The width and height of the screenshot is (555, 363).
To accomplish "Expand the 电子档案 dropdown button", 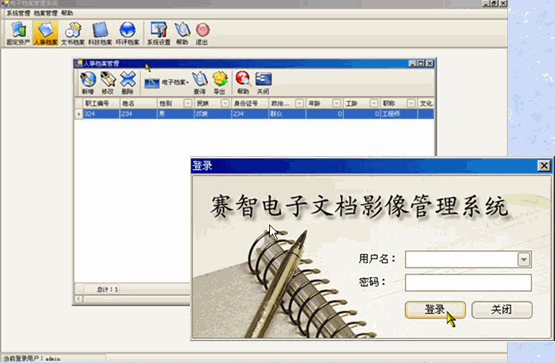I will point(166,83).
